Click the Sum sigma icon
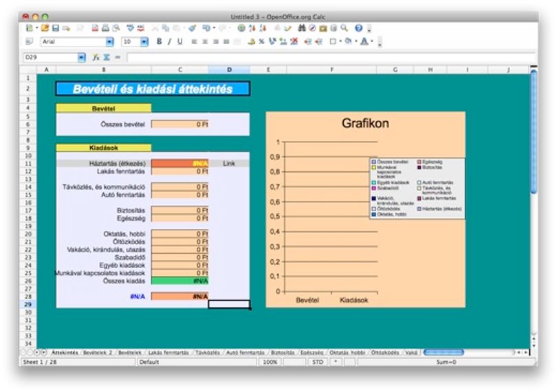Screen dimensions: 557x392 (107, 57)
